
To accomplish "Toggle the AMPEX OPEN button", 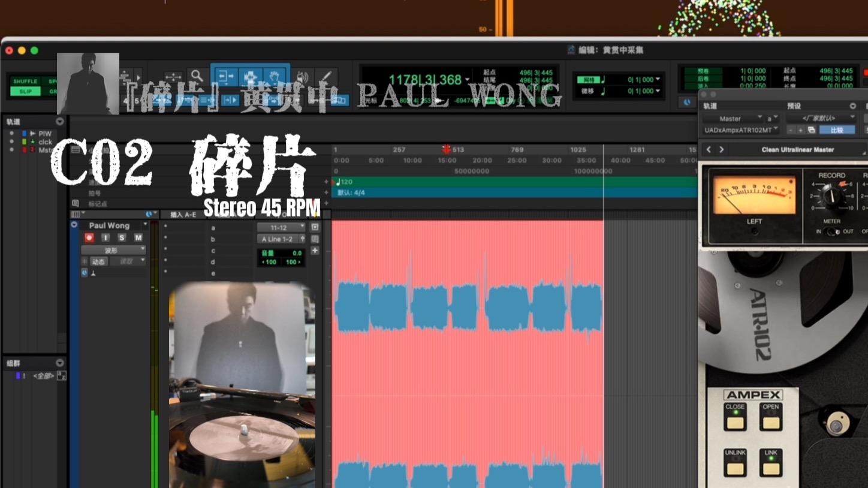I will (x=771, y=417).
